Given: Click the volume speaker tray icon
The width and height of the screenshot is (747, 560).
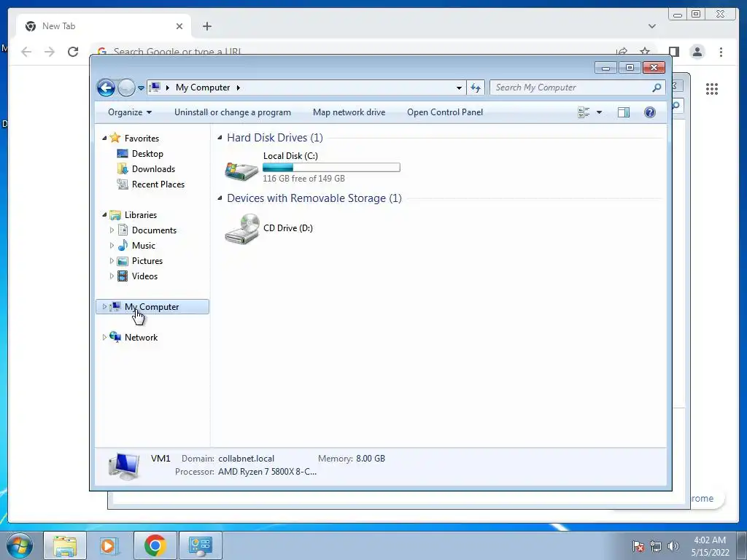Looking at the screenshot, I should 673,546.
